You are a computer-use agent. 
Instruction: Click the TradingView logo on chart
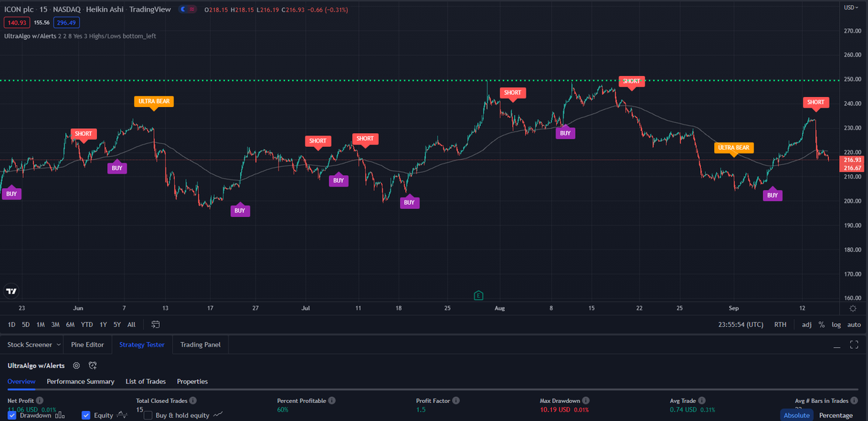pyautogui.click(x=11, y=292)
